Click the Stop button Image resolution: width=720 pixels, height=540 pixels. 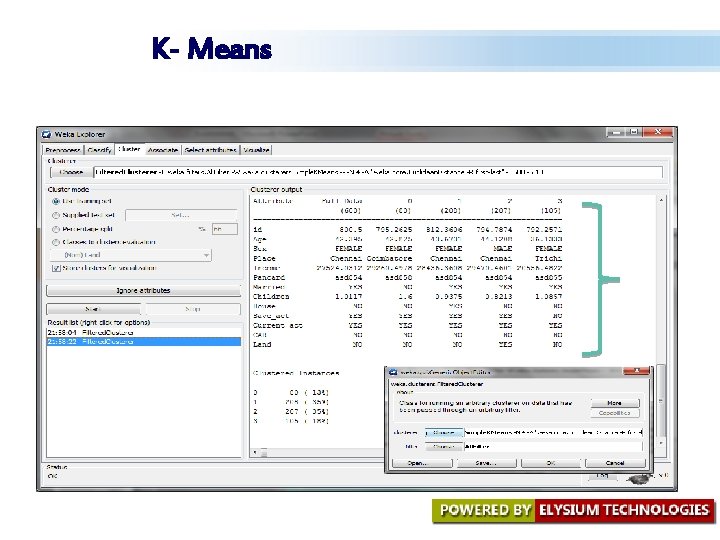pyautogui.click(x=193, y=309)
